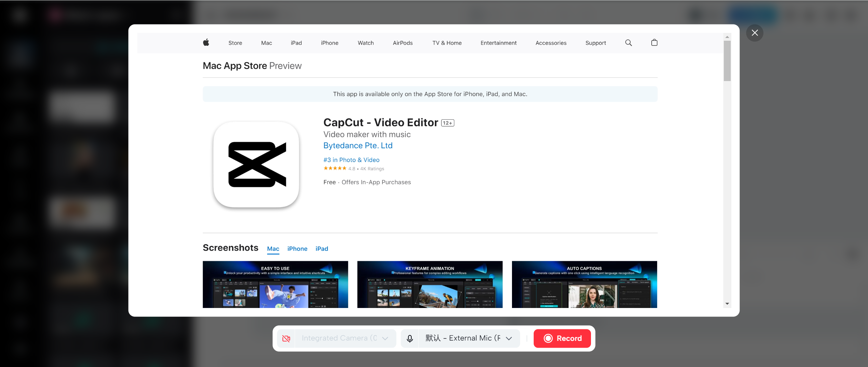
Task: Expand the Integrated Camera dropdown
Action: pyautogui.click(x=385, y=338)
